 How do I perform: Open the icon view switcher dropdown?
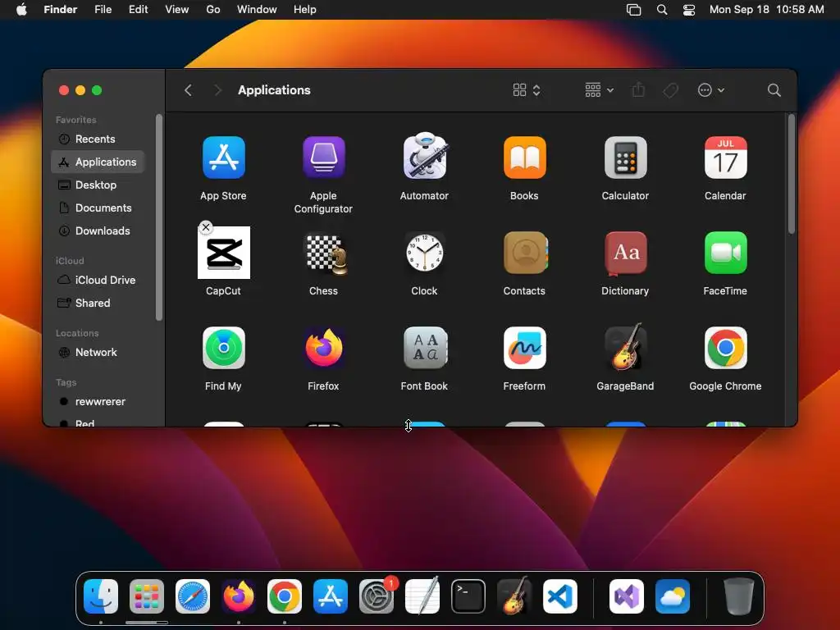pos(527,90)
